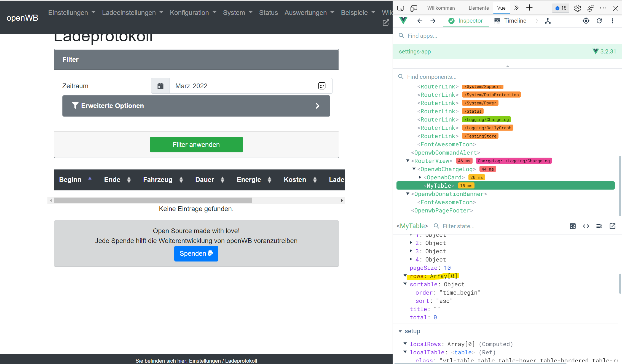Open the Elemente DevTools tab
This screenshot has height=364, width=622.
click(x=478, y=8)
